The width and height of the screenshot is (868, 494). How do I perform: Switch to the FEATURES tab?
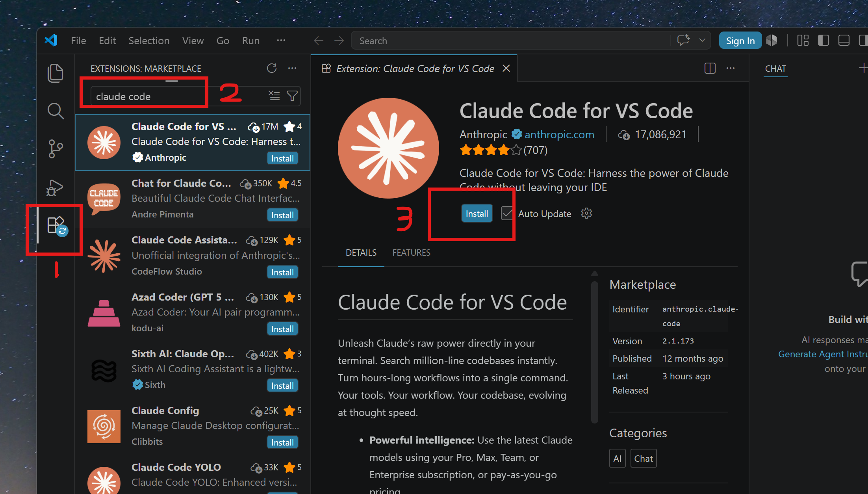point(412,253)
